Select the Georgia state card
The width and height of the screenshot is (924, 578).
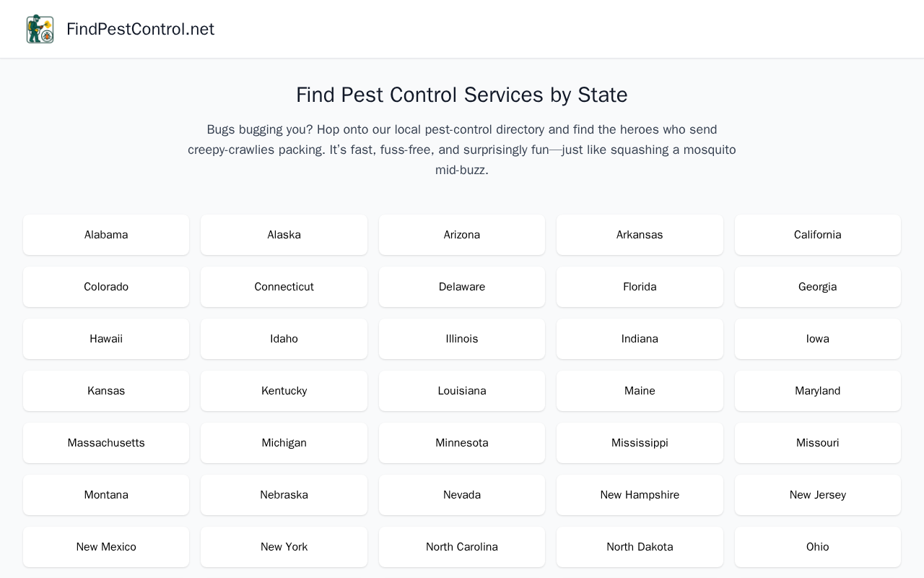click(818, 287)
